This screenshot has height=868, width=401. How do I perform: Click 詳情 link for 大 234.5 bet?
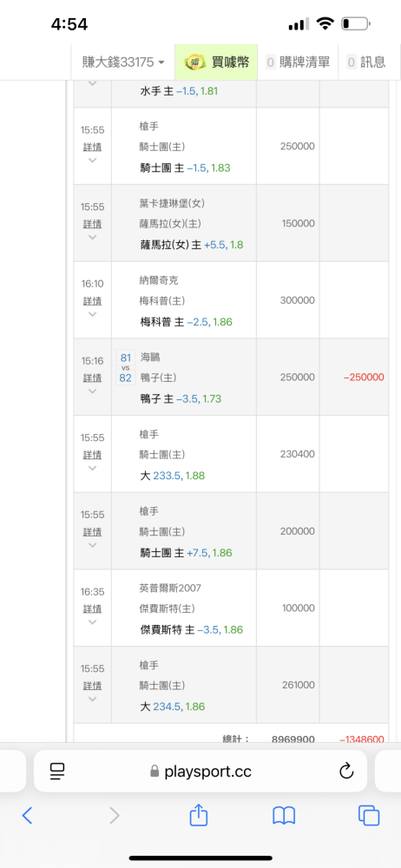point(93,686)
